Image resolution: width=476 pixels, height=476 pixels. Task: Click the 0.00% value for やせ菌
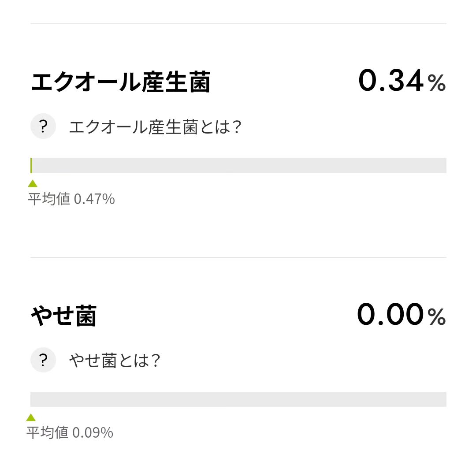click(x=402, y=314)
